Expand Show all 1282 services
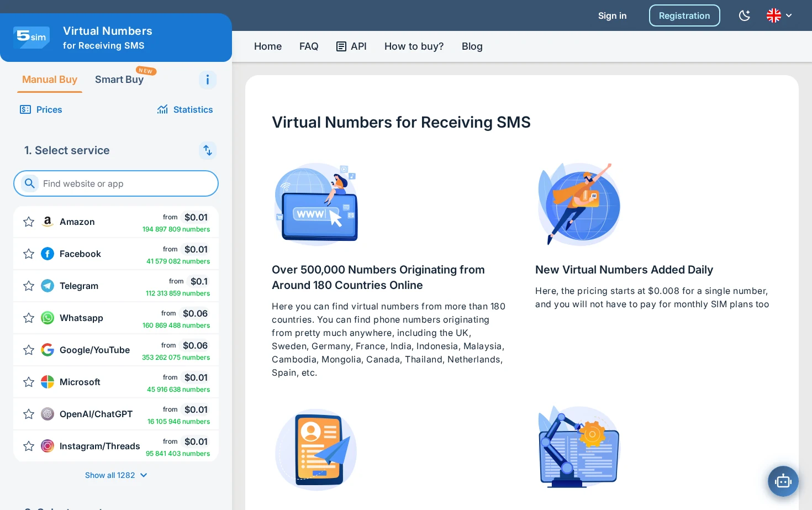 (x=116, y=475)
